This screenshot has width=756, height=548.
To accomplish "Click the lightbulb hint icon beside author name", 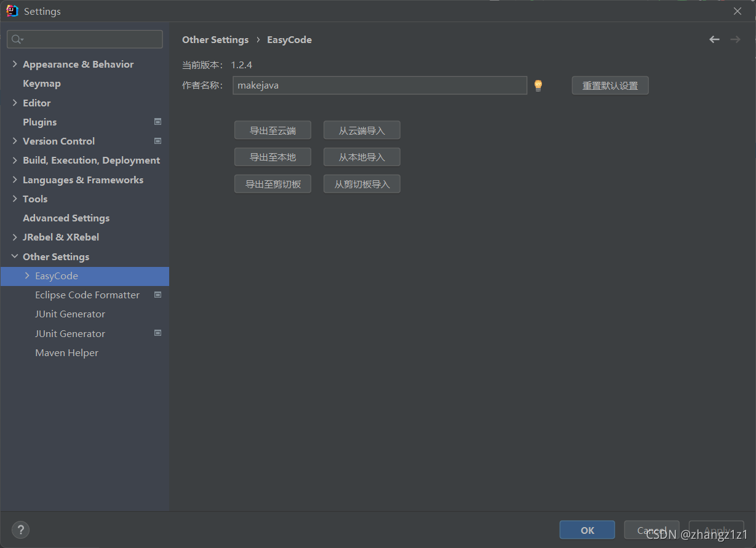I will click(x=538, y=85).
